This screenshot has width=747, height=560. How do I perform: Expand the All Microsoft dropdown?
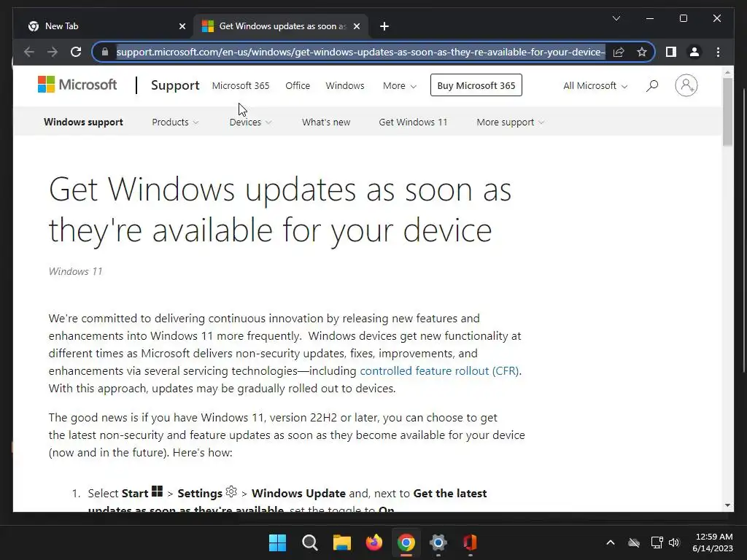point(595,86)
